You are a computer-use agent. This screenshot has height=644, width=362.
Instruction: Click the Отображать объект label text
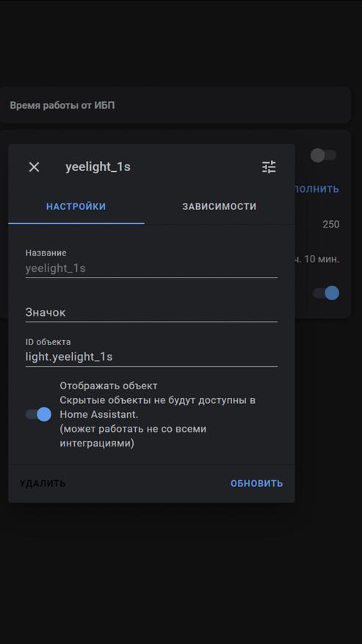point(109,386)
